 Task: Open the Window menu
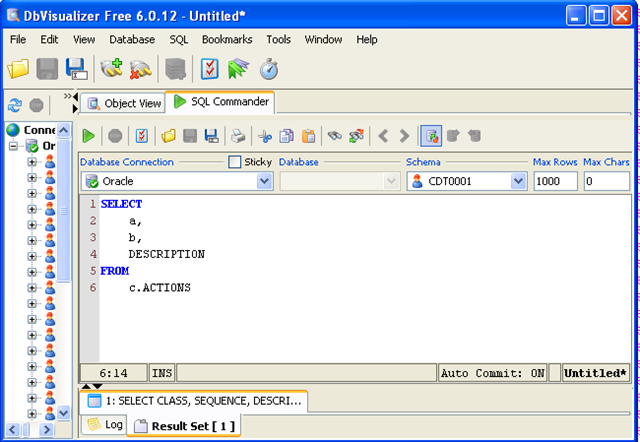(323, 40)
